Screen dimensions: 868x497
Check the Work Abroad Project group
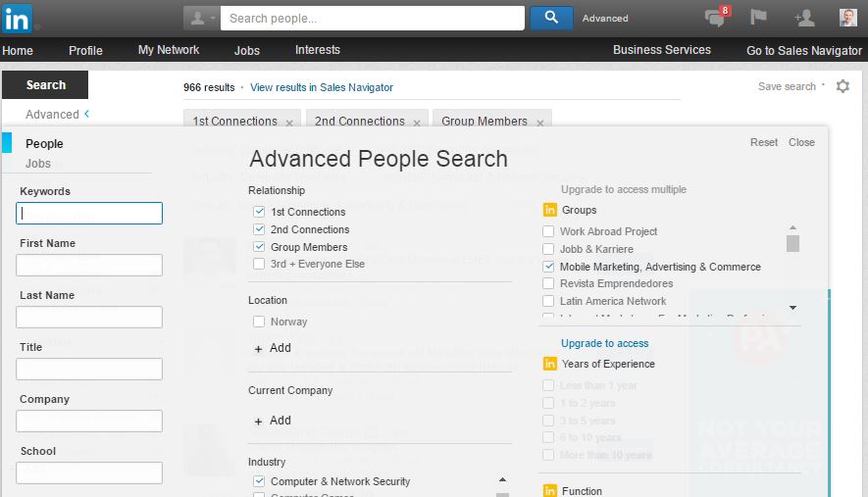[x=548, y=231]
